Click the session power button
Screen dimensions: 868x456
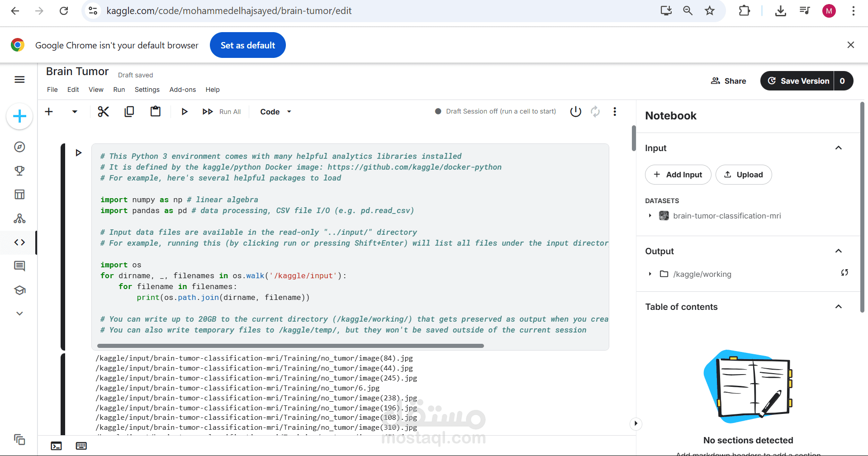(x=575, y=111)
